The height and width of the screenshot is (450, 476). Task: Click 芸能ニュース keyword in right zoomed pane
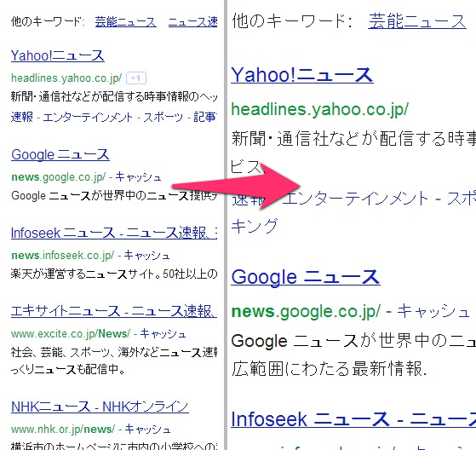(x=417, y=21)
